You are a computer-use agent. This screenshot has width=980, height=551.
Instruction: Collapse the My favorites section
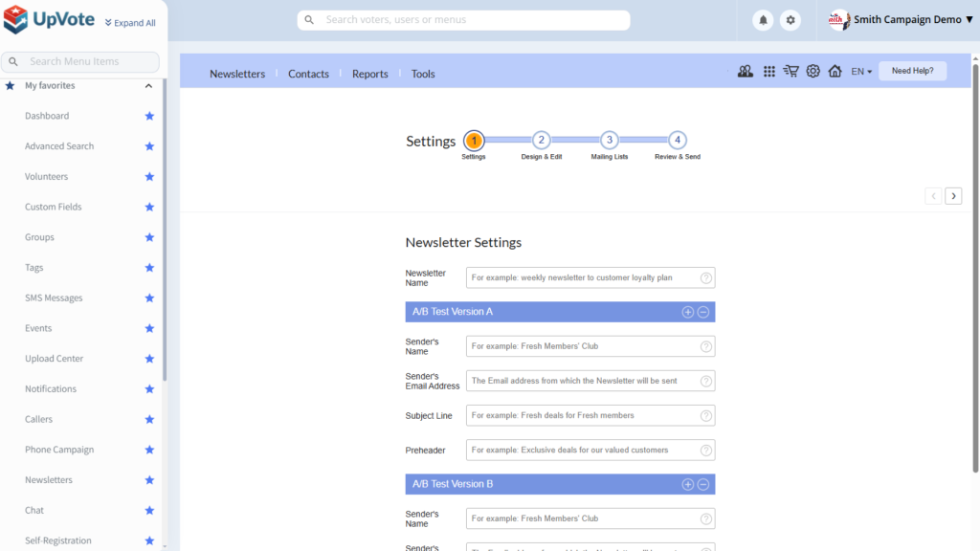pos(148,86)
